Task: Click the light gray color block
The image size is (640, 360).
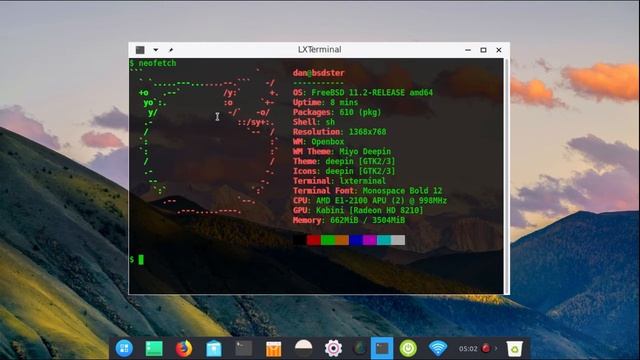Action: (x=398, y=240)
